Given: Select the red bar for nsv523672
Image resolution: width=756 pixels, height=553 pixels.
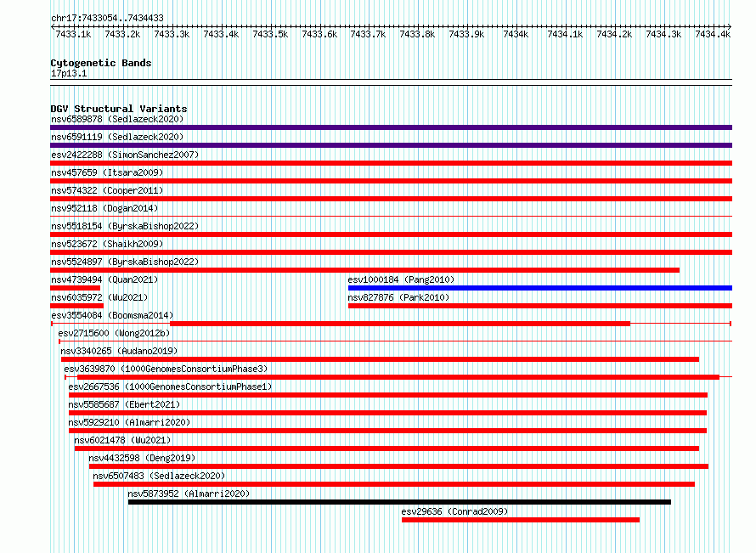Looking at the screenshot, I should point(391,252).
